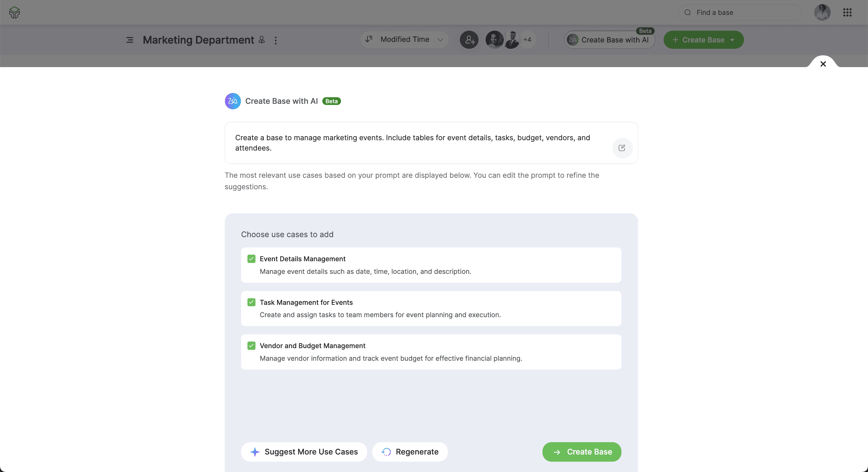
Task: Uncheck Vendor and Budget Management
Action: [251, 346]
